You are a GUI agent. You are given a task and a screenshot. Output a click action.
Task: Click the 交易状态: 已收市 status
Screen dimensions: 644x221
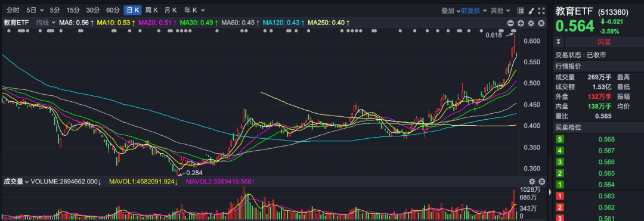click(x=581, y=55)
